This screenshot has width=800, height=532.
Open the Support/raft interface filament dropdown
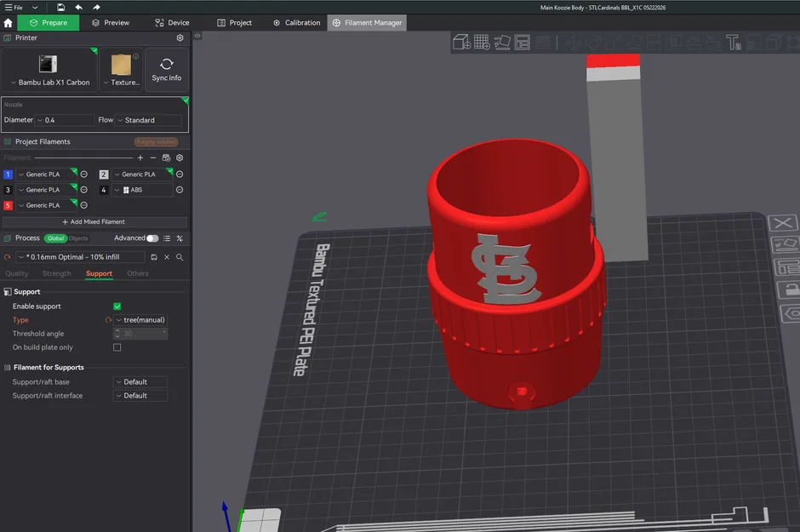coord(140,396)
